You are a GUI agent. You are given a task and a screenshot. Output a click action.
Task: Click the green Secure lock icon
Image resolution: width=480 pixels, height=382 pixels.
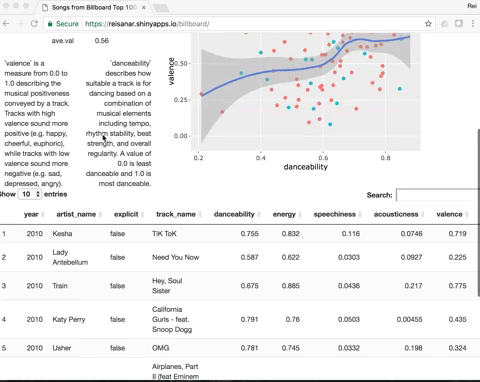tap(50, 24)
